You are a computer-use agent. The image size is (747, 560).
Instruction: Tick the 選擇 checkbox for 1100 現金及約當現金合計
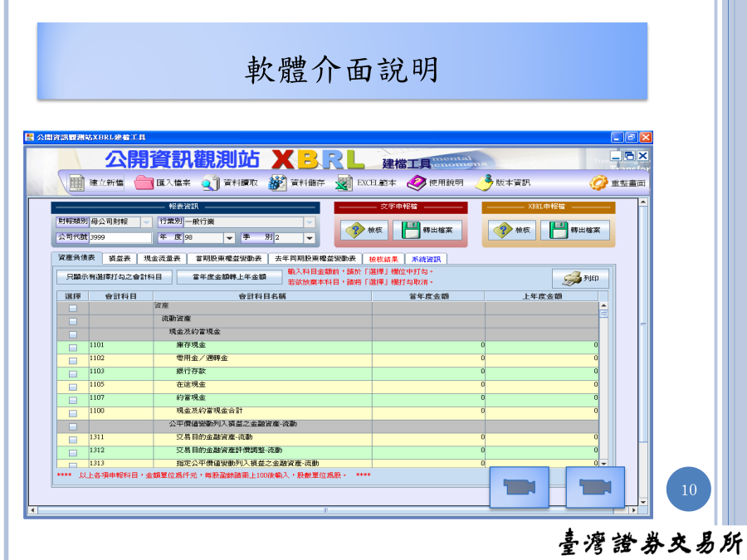tap(73, 414)
